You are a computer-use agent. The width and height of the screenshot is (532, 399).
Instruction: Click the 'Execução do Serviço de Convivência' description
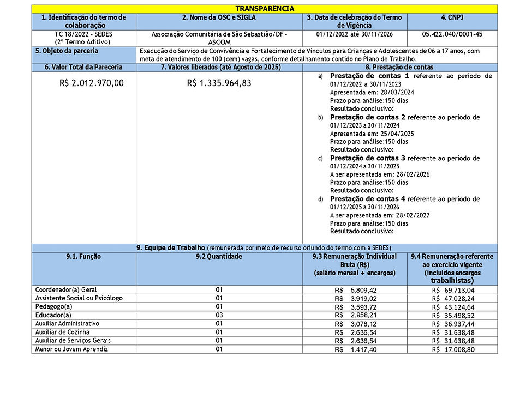tap(309, 55)
